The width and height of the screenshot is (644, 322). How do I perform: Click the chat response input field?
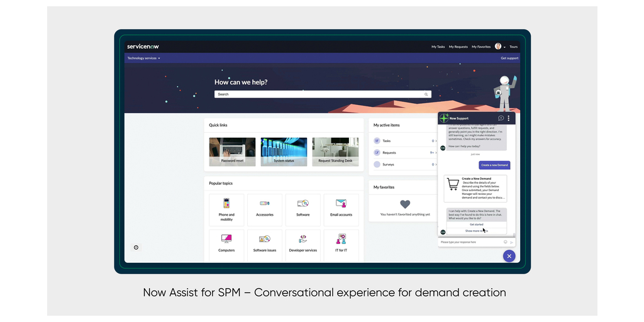(470, 242)
